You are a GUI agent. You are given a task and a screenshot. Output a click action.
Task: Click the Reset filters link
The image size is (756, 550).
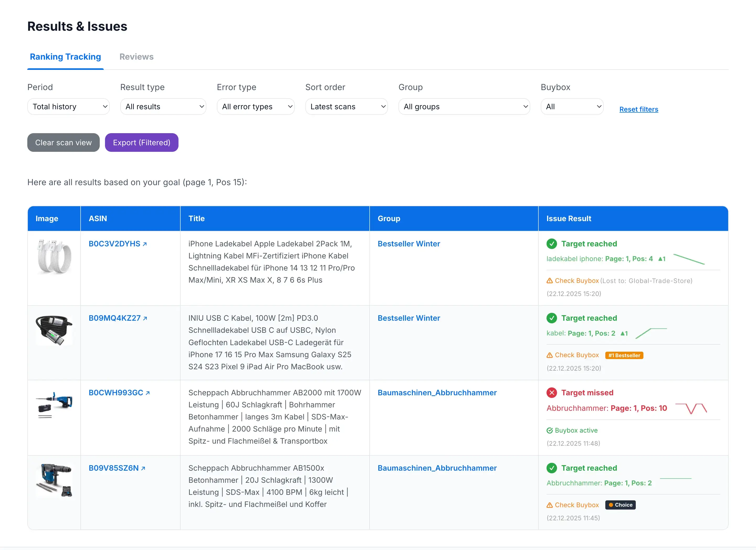click(x=639, y=109)
